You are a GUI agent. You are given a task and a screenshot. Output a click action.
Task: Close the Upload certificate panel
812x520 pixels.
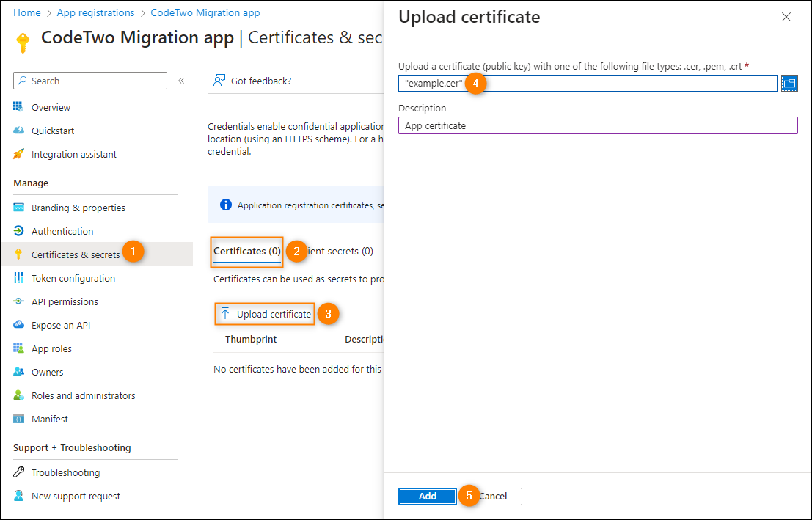[786, 17]
